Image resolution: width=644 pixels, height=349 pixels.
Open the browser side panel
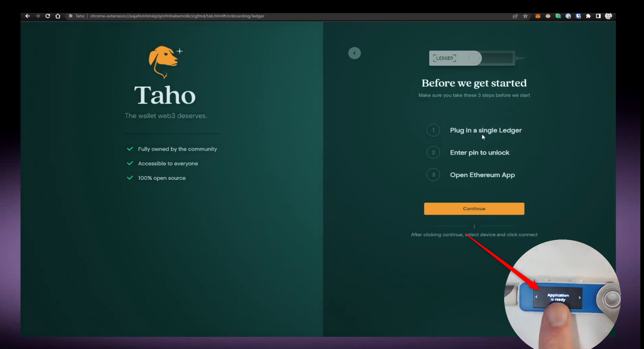[598, 16]
